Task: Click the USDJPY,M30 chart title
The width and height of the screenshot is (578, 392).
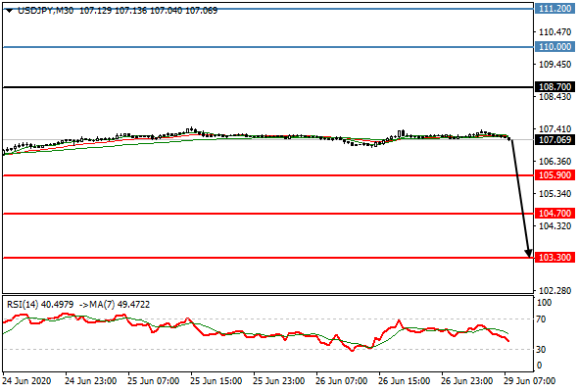Action: (x=45, y=11)
